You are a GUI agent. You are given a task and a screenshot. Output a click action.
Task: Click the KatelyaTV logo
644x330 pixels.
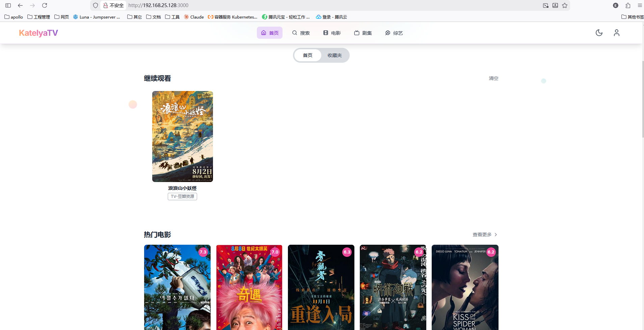click(38, 33)
